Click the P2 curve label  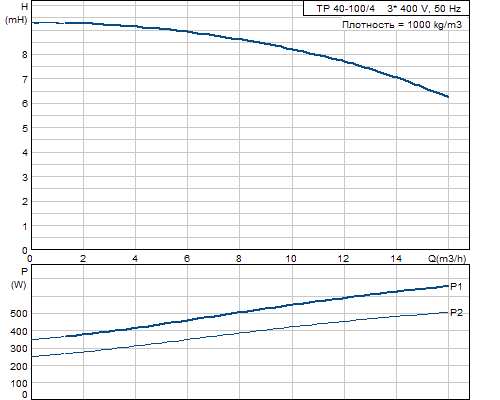[x=456, y=313]
